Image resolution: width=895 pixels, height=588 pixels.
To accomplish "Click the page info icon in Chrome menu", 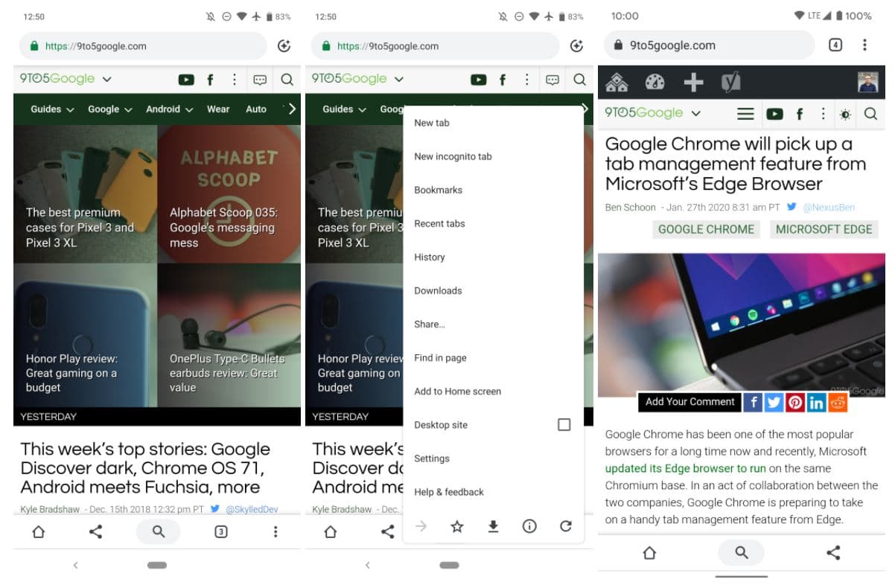I will click(529, 527).
